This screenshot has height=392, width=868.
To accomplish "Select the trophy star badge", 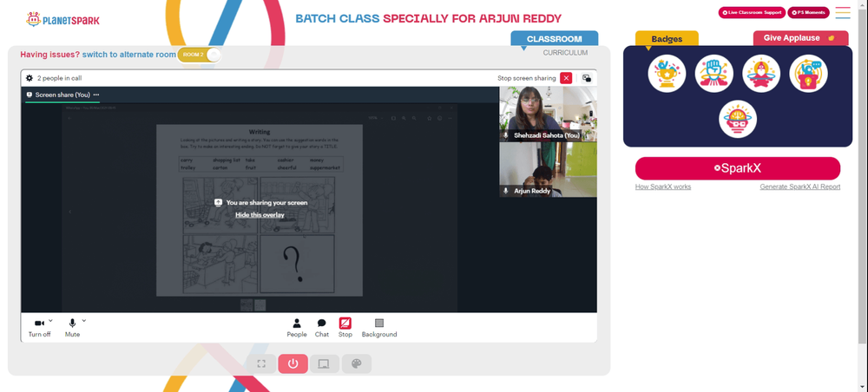I will coord(667,74).
